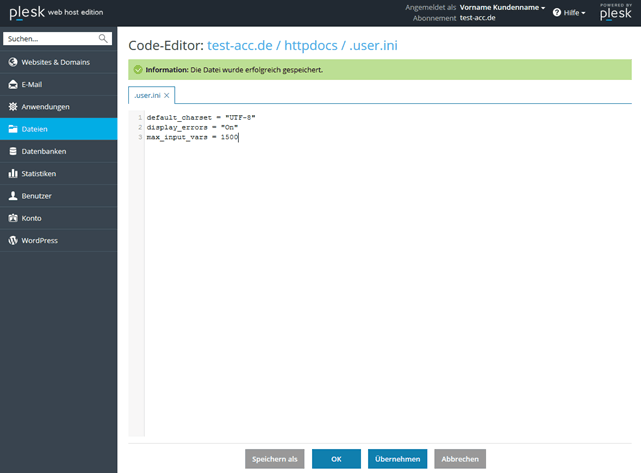Open Anwendungen in the sidebar
Viewport: 641px width, 473px height.
[58, 107]
